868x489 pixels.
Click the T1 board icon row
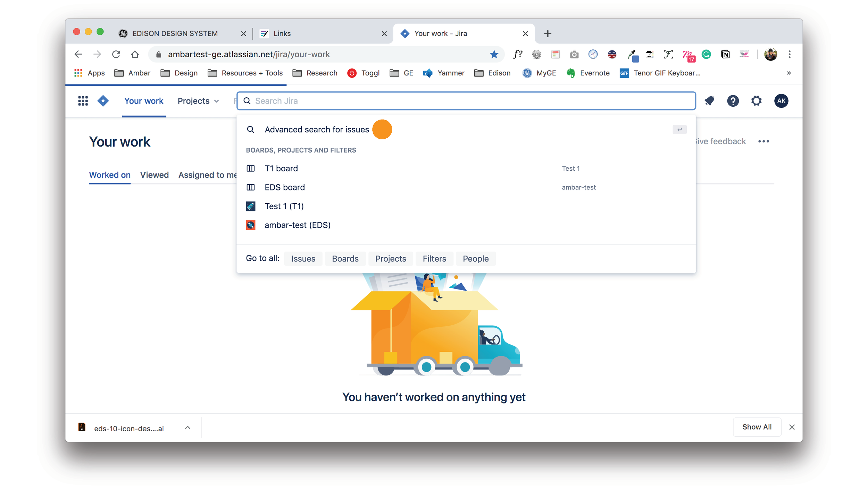click(x=466, y=168)
